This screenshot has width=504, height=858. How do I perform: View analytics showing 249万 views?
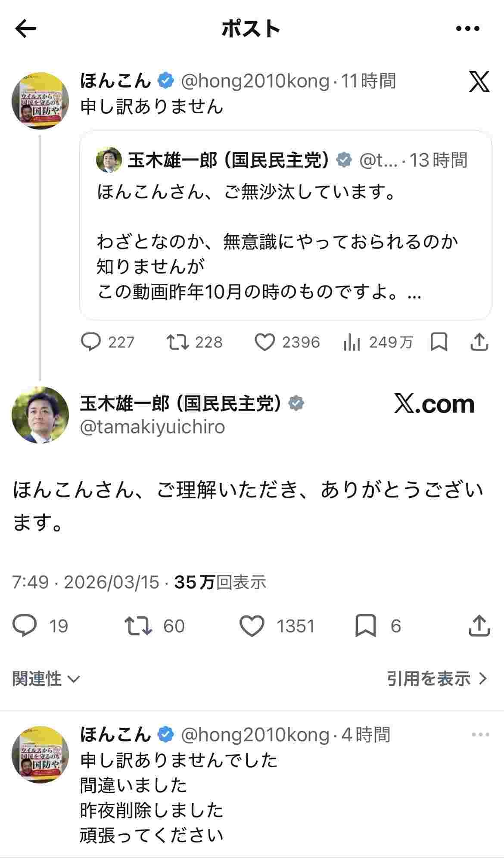pos(352,342)
